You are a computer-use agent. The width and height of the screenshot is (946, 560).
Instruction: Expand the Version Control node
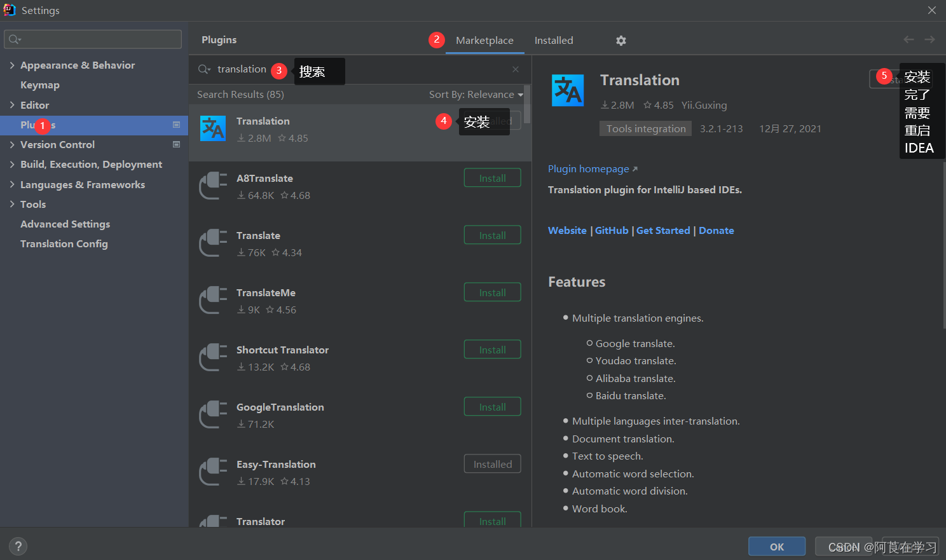click(x=12, y=144)
